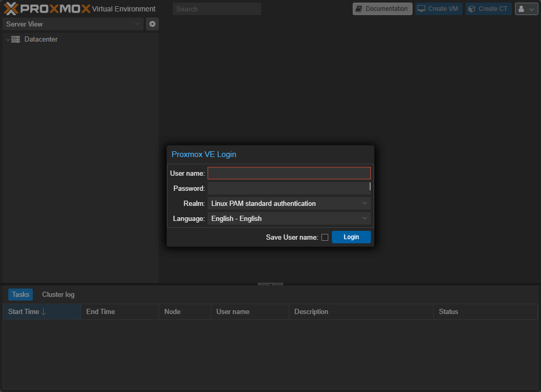The image size is (541, 392).
Task: Collapse the bottom panel splitter handle
Action: pyautogui.click(x=270, y=284)
